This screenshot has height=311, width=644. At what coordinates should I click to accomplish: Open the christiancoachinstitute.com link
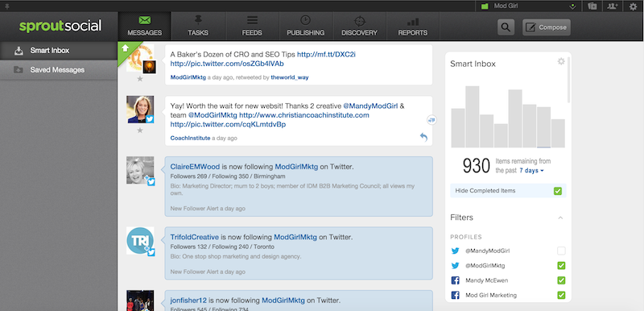(x=304, y=115)
